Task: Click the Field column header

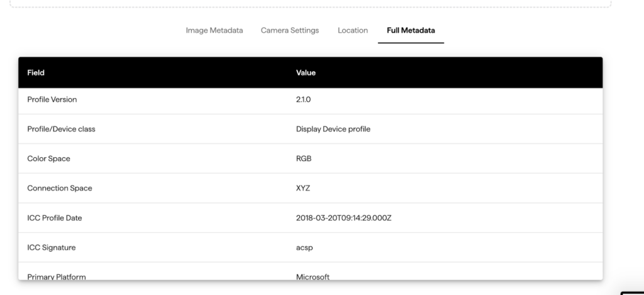Action: point(36,72)
